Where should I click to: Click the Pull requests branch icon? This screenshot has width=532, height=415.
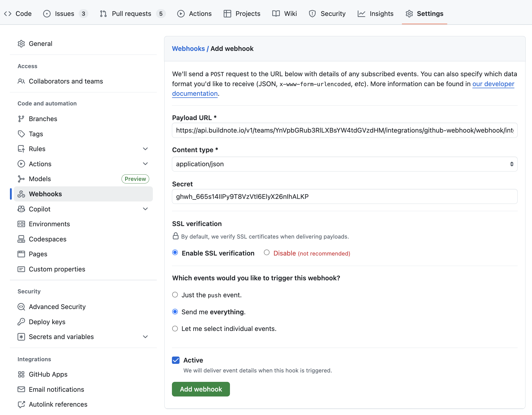[x=103, y=14]
